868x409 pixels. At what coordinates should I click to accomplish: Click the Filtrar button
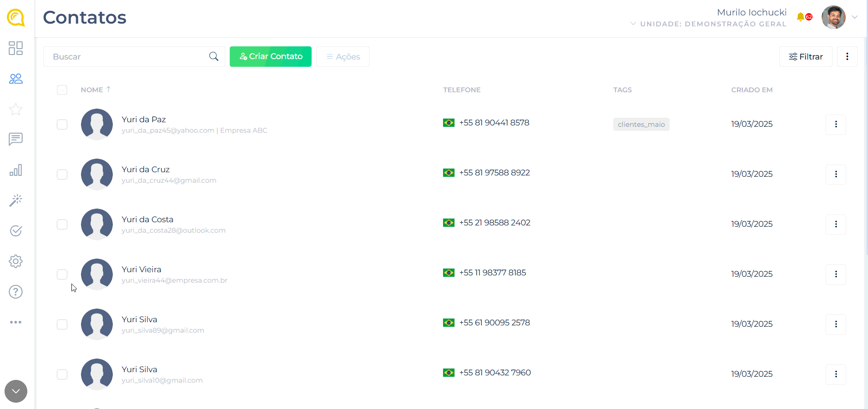[806, 57]
